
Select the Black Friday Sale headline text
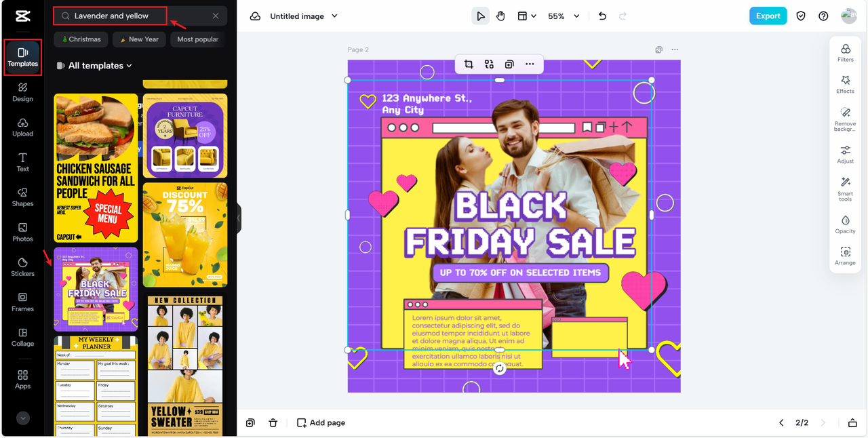tap(520, 224)
